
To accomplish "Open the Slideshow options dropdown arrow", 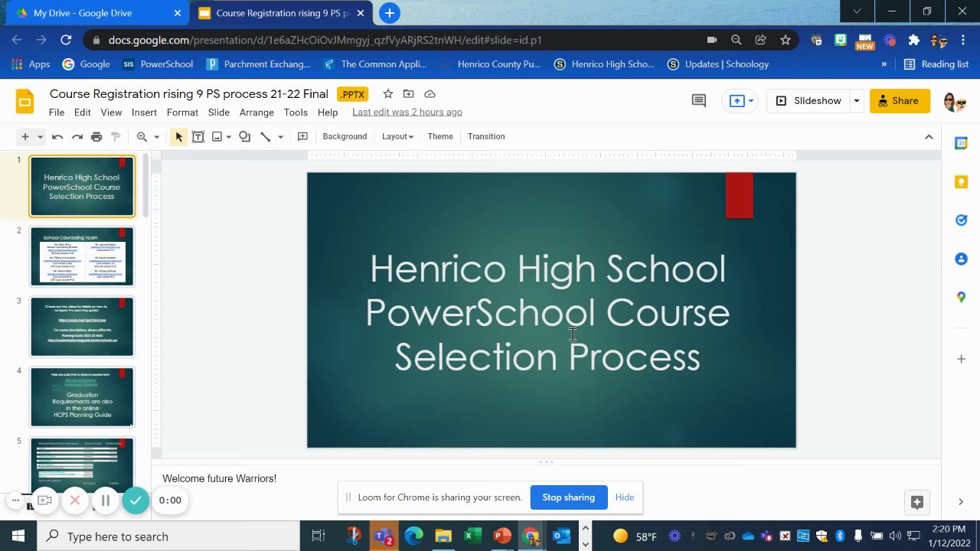I will point(856,101).
